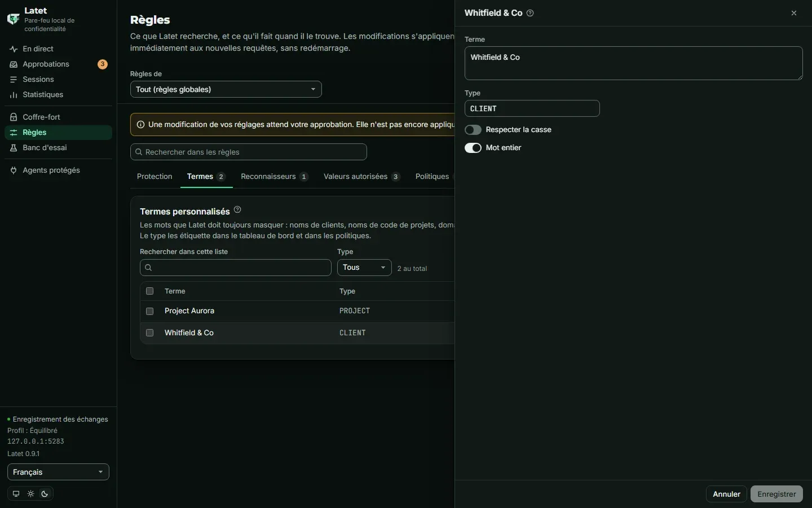Click the Latet shield logo
Image resolution: width=812 pixels, height=508 pixels.
tap(13, 19)
